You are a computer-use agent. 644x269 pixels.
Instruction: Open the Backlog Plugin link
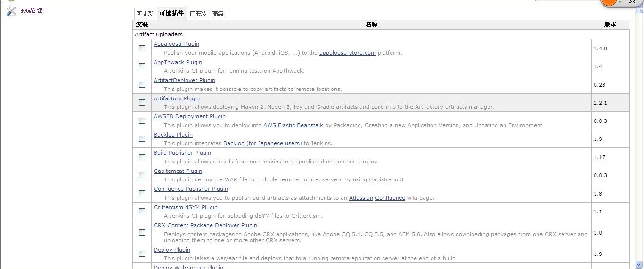[173, 135]
